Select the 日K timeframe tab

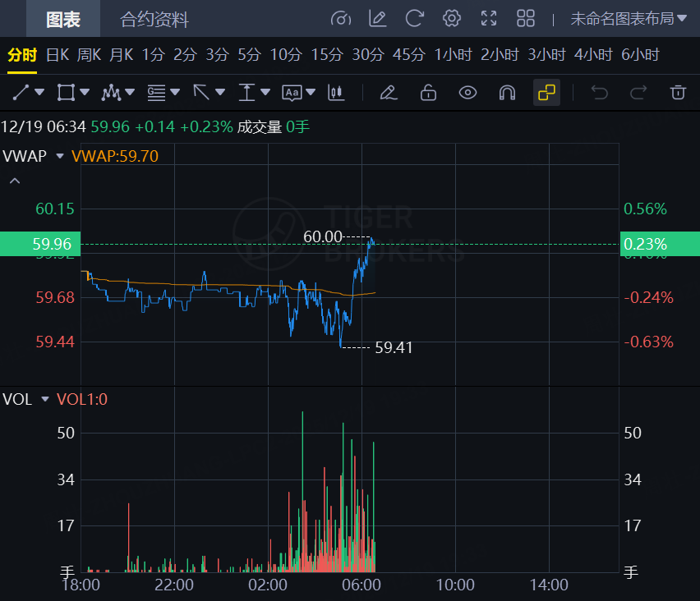(58, 55)
